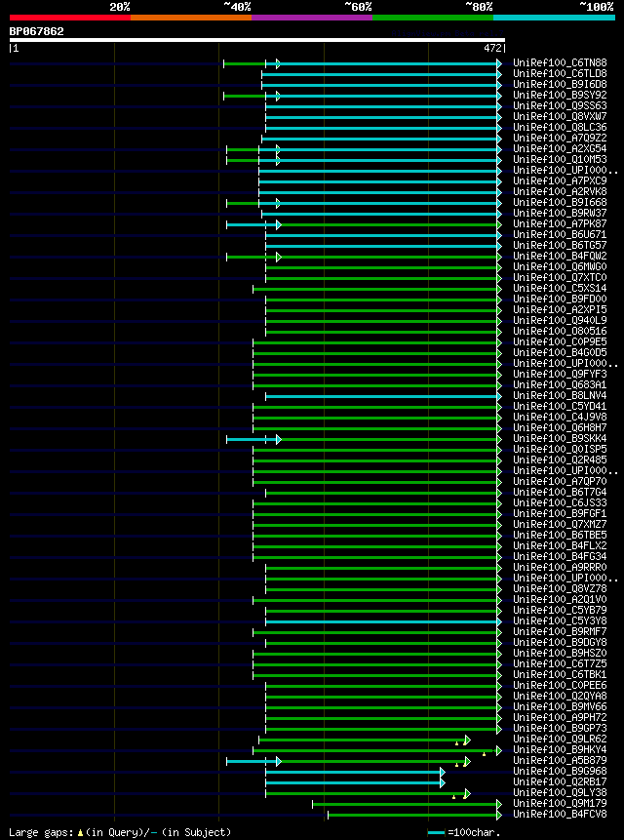Choose the UniRef100_B6TG57 entry

tap(560, 245)
